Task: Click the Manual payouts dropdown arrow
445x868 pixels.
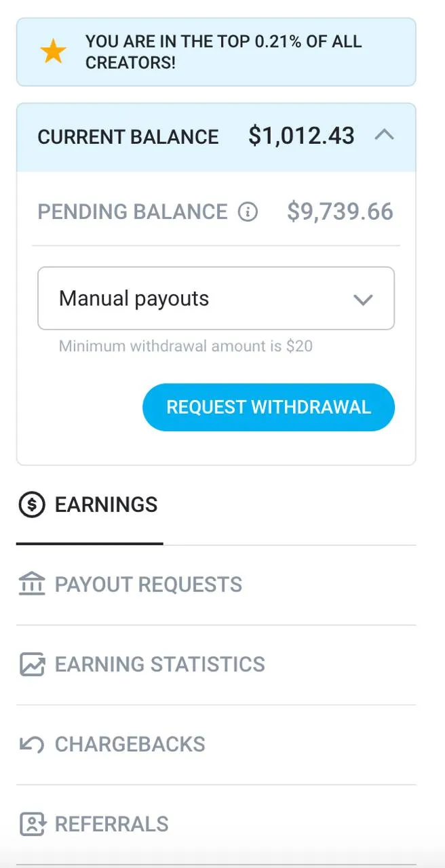Action: coord(364,299)
